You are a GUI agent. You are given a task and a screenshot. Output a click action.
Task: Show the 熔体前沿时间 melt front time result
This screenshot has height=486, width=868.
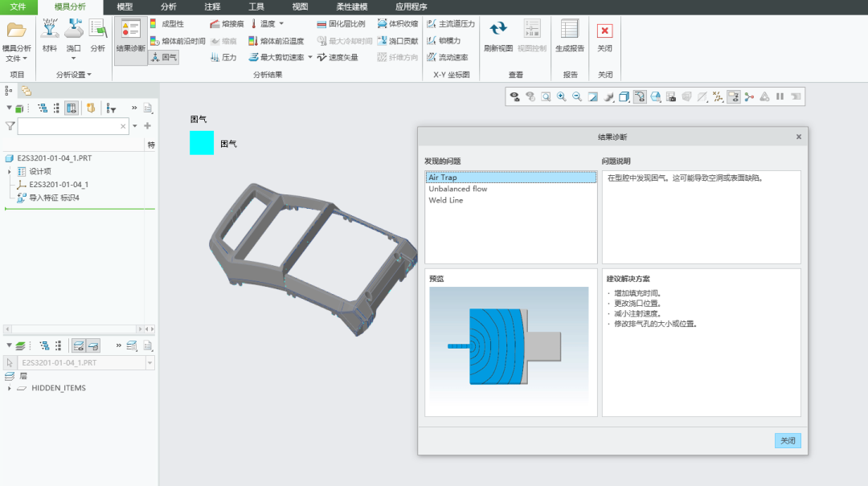tap(178, 41)
